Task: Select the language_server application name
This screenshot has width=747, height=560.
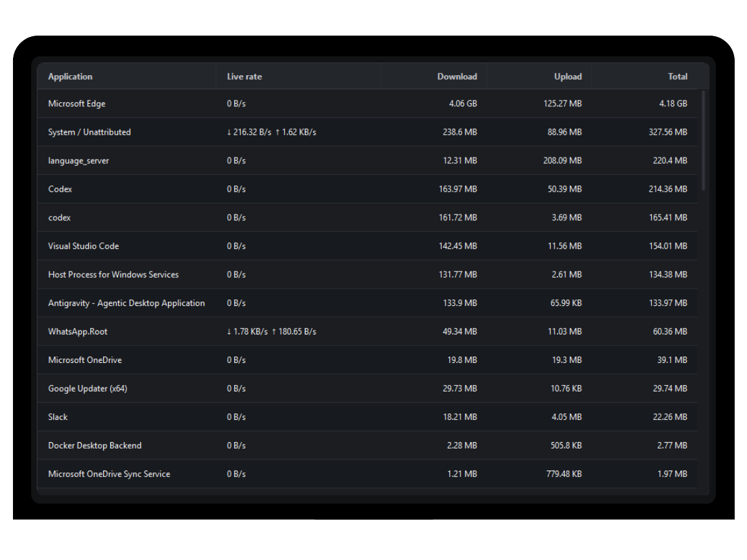Action: point(78,161)
